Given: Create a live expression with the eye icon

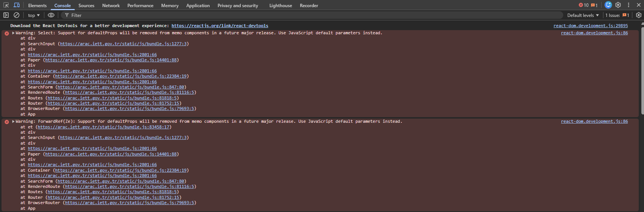Looking at the screenshot, I should pyautogui.click(x=51, y=15).
